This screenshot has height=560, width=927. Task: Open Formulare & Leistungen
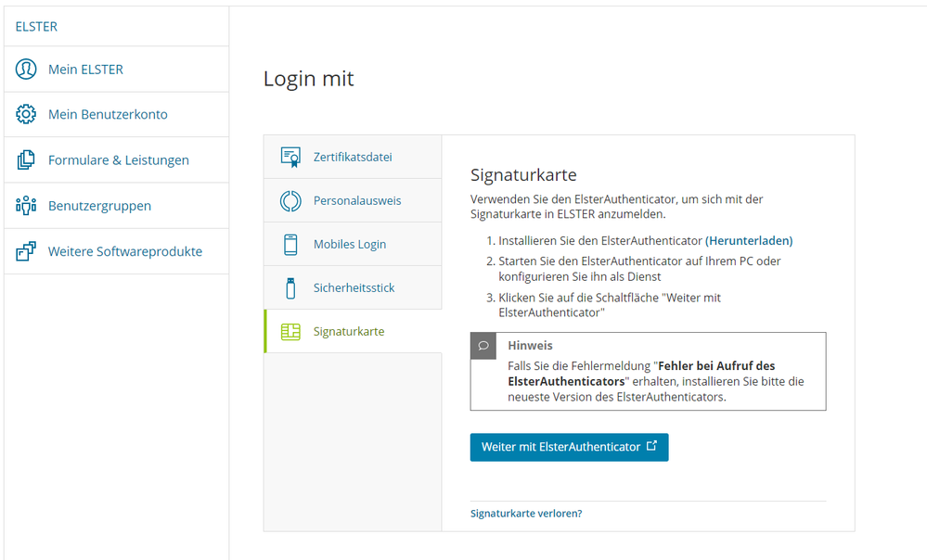click(x=117, y=159)
